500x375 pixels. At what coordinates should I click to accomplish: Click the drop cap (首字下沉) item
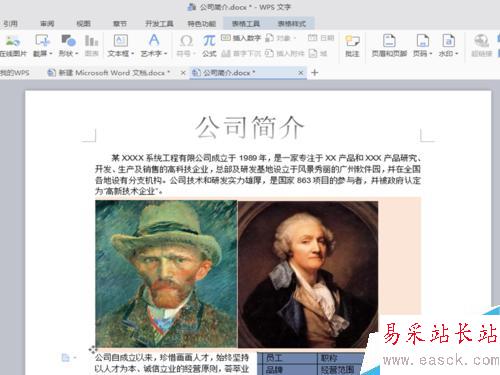(x=241, y=53)
